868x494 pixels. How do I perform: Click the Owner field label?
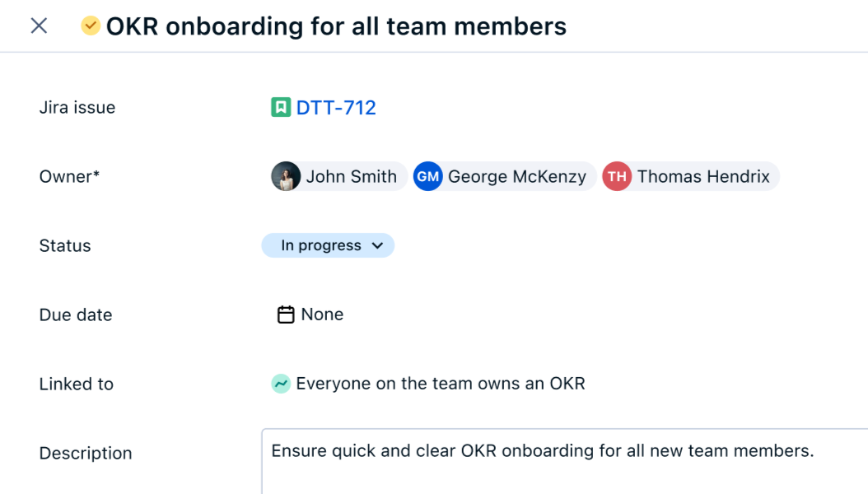point(69,176)
